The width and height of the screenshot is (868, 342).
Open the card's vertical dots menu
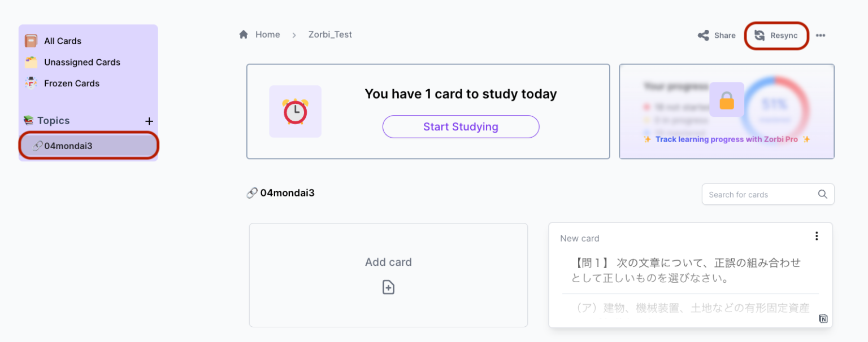tap(817, 236)
